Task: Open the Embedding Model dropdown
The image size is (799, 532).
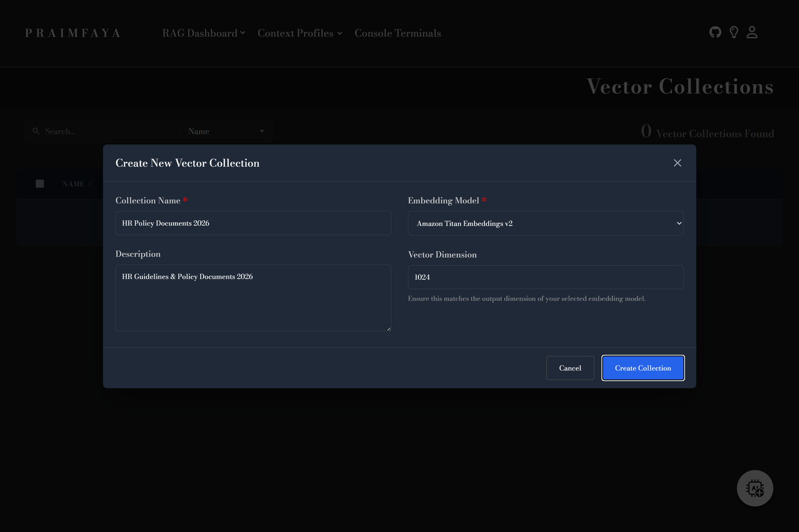Action: click(x=545, y=224)
